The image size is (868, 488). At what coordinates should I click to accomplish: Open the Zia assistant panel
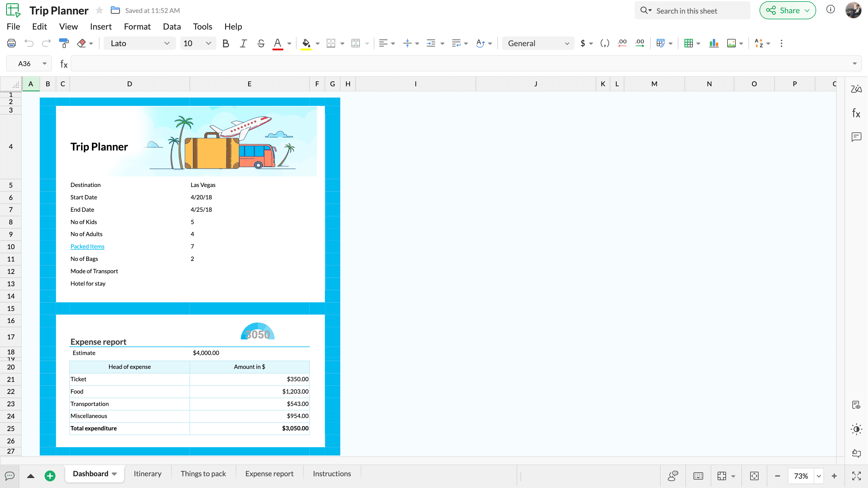pyautogui.click(x=856, y=89)
